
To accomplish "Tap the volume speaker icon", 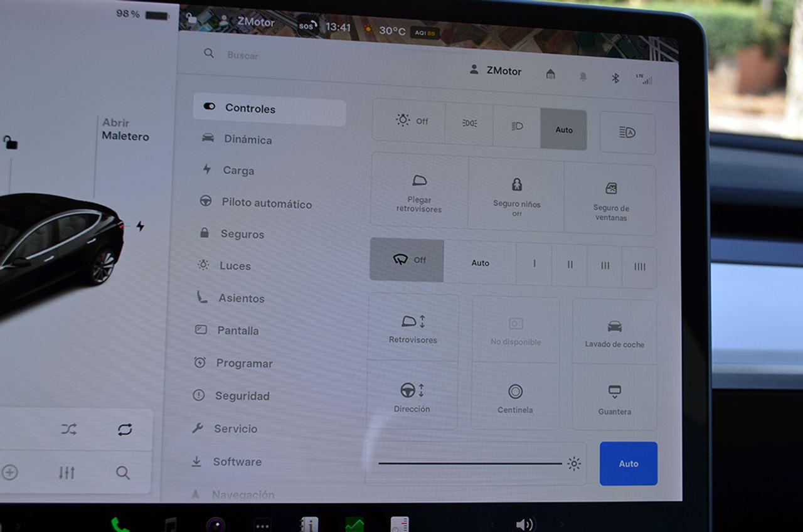I will click(x=524, y=524).
